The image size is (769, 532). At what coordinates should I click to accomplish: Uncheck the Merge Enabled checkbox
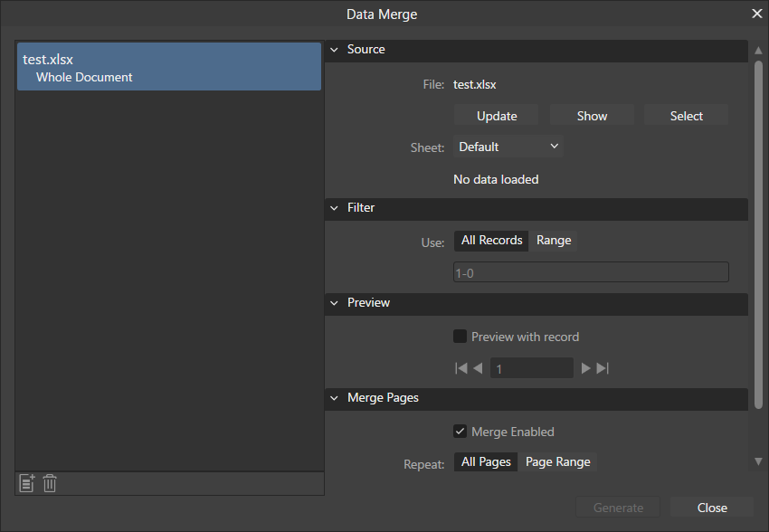pyautogui.click(x=460, y=432)
